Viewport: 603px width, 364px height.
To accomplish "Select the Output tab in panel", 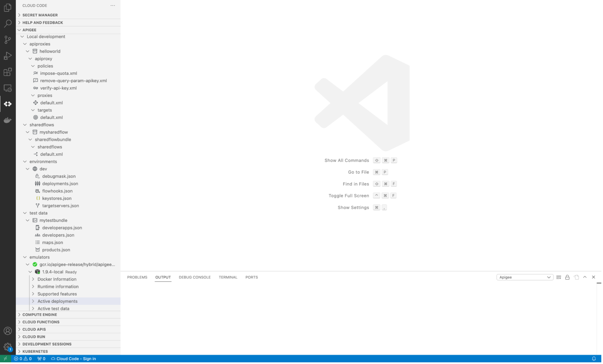I will (x=163, y=277).
